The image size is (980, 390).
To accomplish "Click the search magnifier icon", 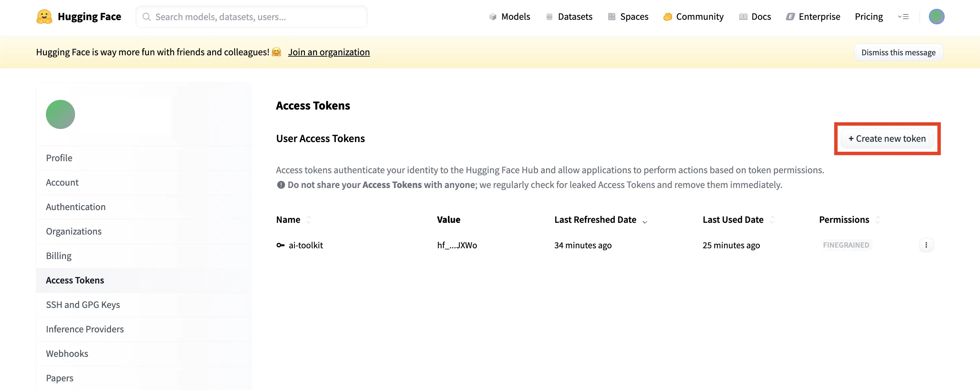I will click(146, 16).
